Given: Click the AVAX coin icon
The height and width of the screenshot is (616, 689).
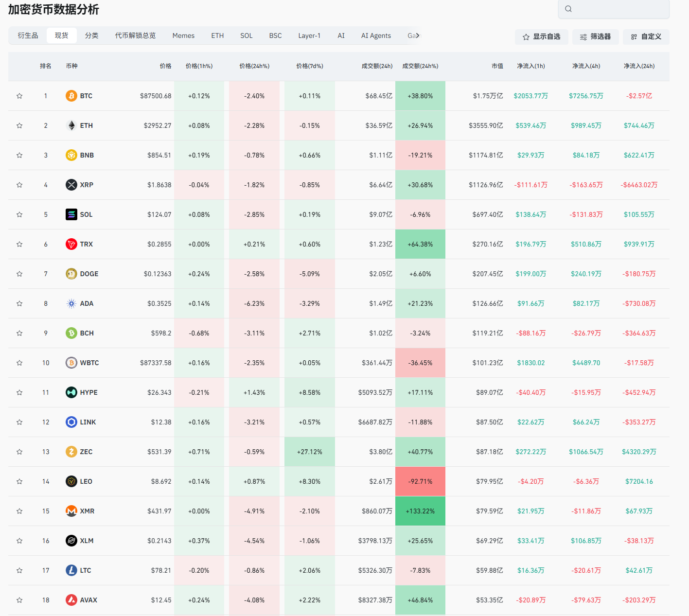Looking at the screenshot, I should (71, 600).
